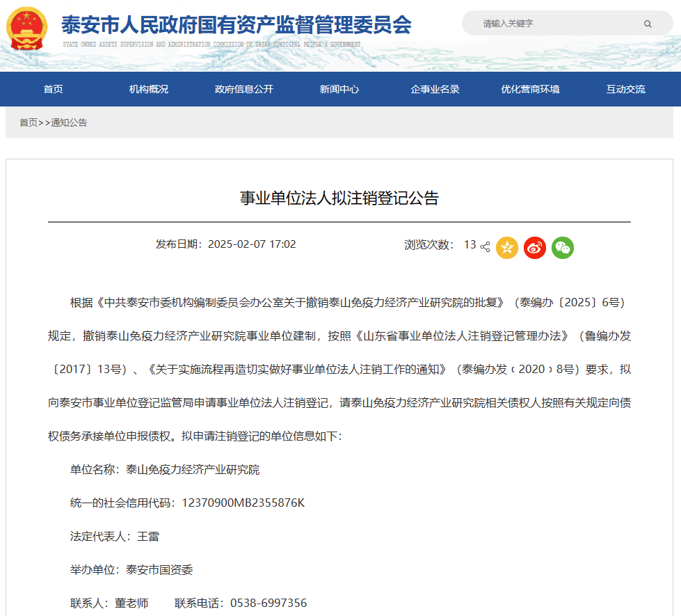Click the small share symbol beside view count
The image size is (681, 616).
[485, 246]
